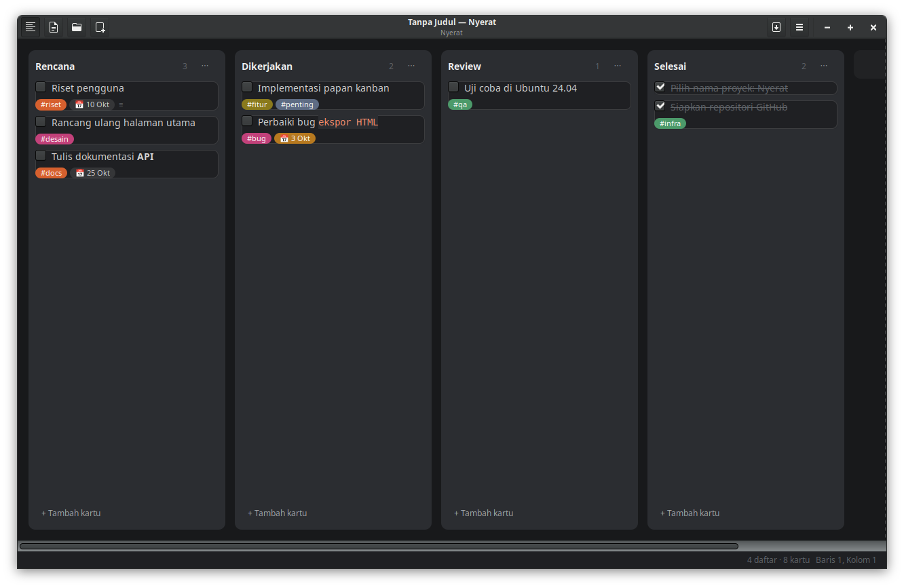904x588 pixels.
Task: Click the 3 Okt overdue date badge
Action: click(x=295, y=138)
